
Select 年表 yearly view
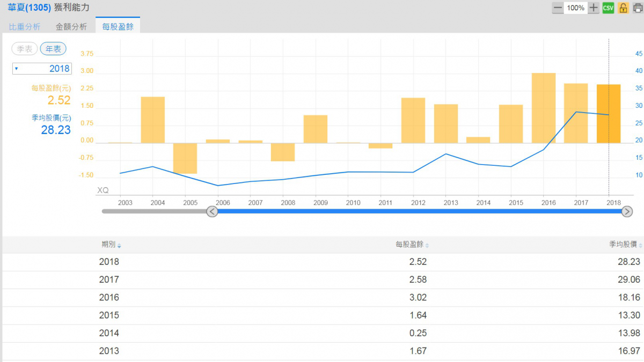point(53,49)
